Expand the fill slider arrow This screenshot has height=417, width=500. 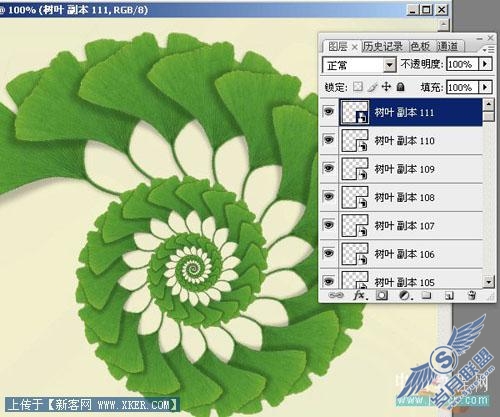click(x=485, y=87)
